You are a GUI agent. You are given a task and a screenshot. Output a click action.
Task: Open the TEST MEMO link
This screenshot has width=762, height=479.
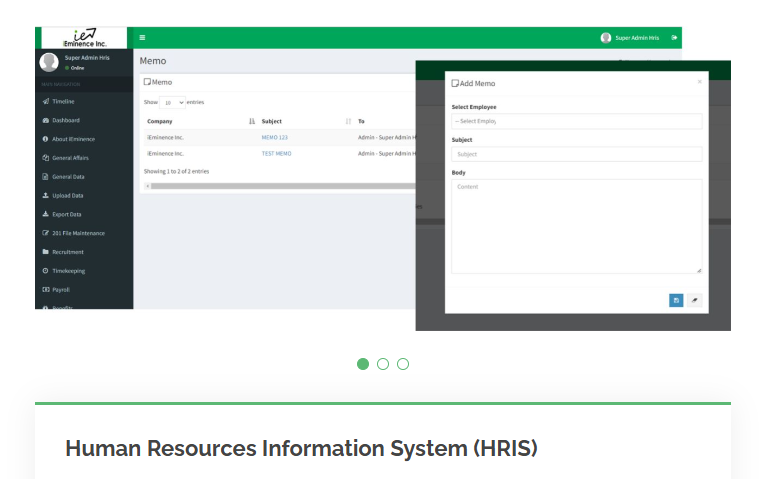click(277, 154)
